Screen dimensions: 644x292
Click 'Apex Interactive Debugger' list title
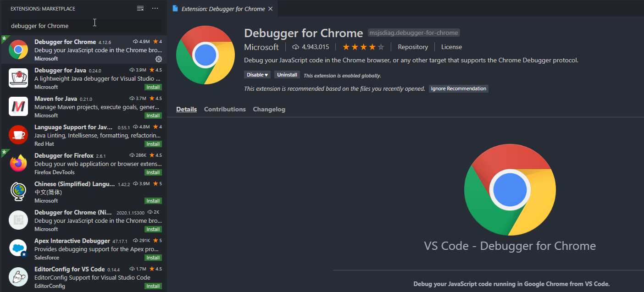click(x=72, y=241)
